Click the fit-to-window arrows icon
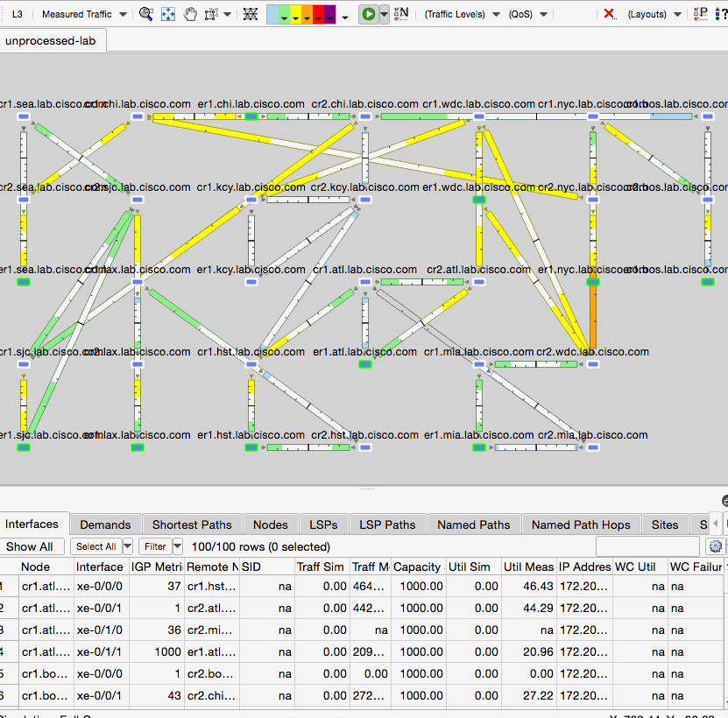The width and height of the screenshot is (728, 718). tap(168, 14)
